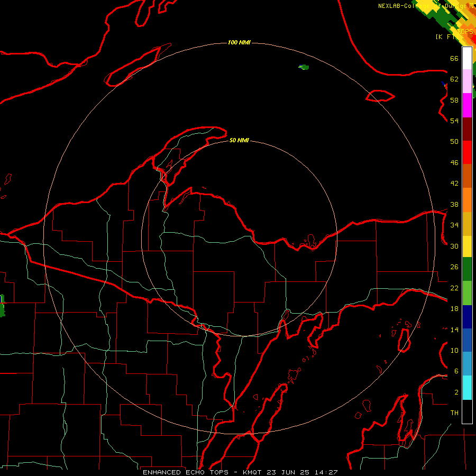Image resolution: width=476 pixels, height=476 pixels.
Task: Click the "K FT" legend units label
Action: point(446,36)
